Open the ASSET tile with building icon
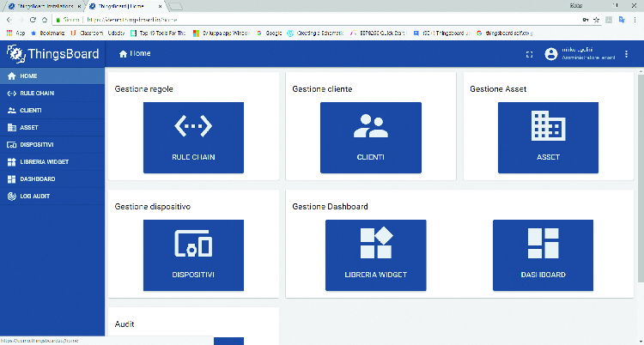 548,136
